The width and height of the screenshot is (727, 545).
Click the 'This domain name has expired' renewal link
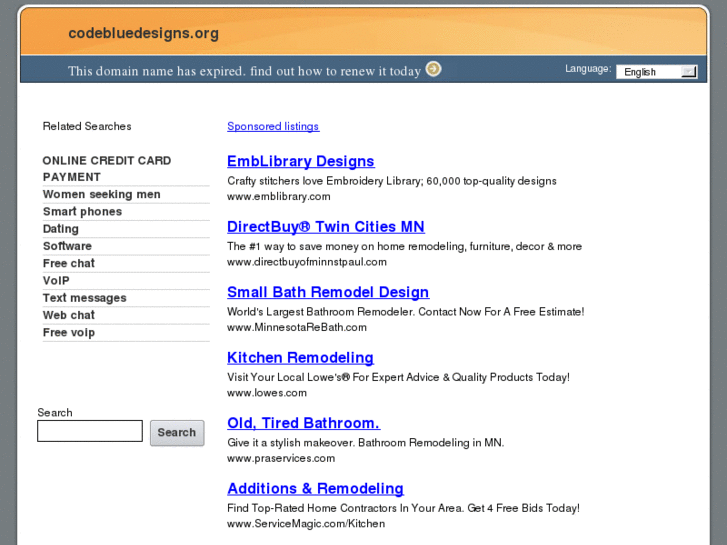tap(244, 71)
